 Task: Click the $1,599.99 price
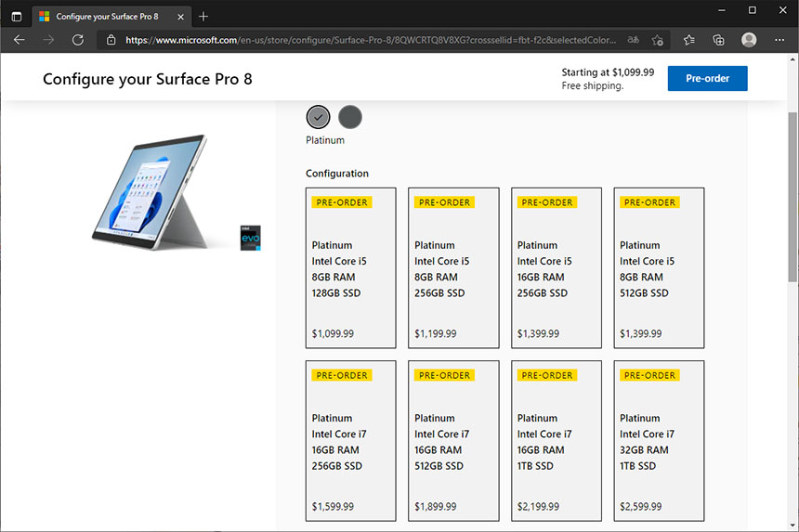(x=333, y=507)
